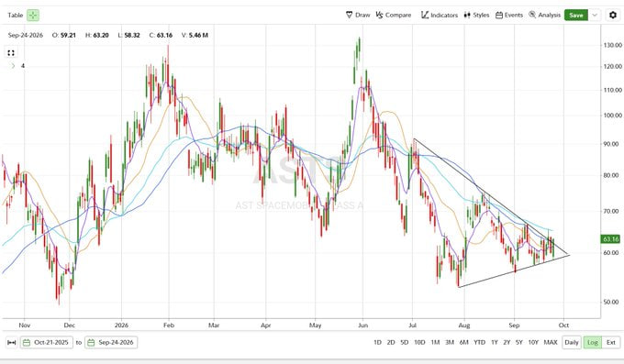
Task: Click the Oct label on time axis
Action: coord(563,325)
